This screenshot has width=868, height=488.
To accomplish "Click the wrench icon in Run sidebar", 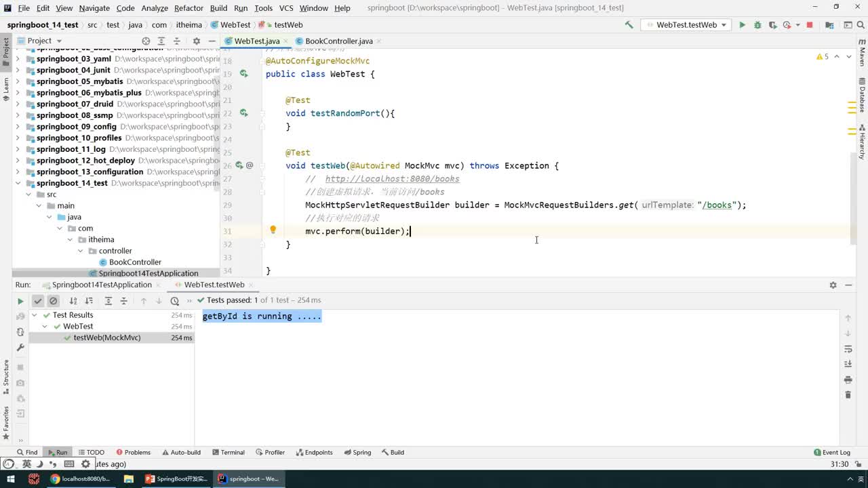I will pyautogui.click(x=20, y=348).
